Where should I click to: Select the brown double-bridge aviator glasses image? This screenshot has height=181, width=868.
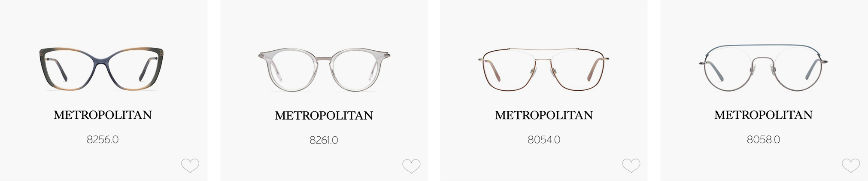pos(544,70)
